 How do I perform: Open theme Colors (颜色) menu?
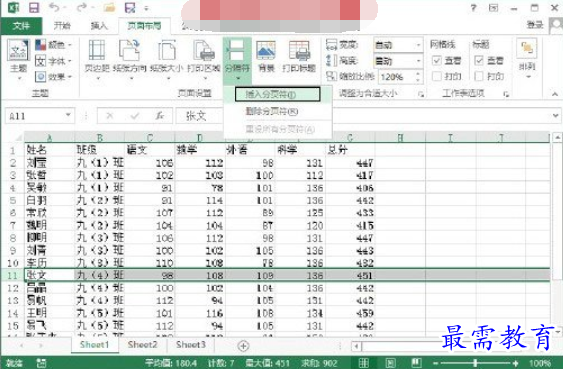pyautogui.click(x=53, y=45)
